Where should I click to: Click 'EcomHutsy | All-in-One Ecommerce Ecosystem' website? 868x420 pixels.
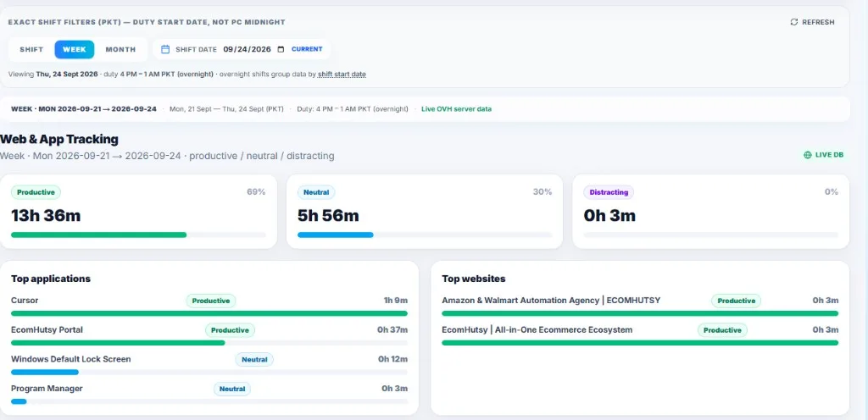[x=537, y=329]
